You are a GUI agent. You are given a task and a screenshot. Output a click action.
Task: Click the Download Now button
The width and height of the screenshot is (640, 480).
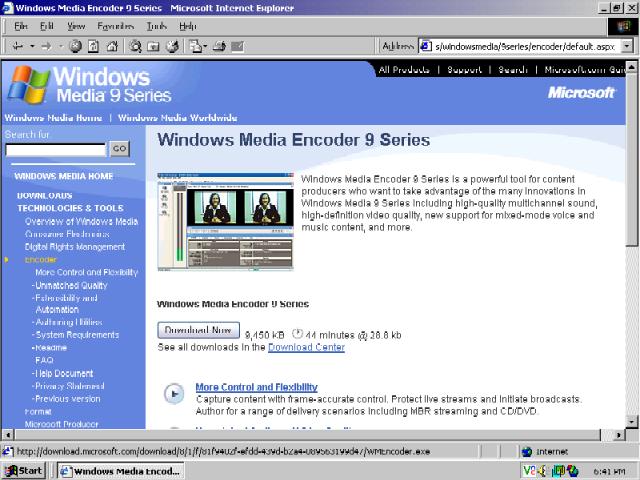pyautogui.click(x=198, y=330)
